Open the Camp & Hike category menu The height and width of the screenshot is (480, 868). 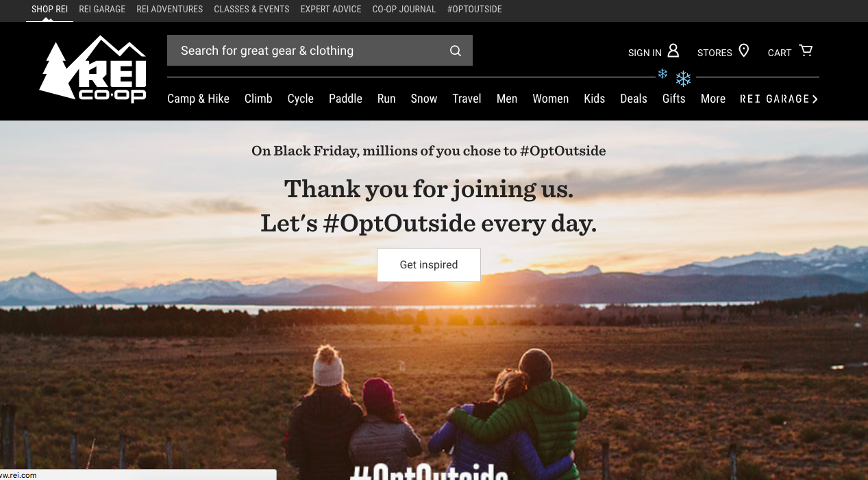pos(198,99)
